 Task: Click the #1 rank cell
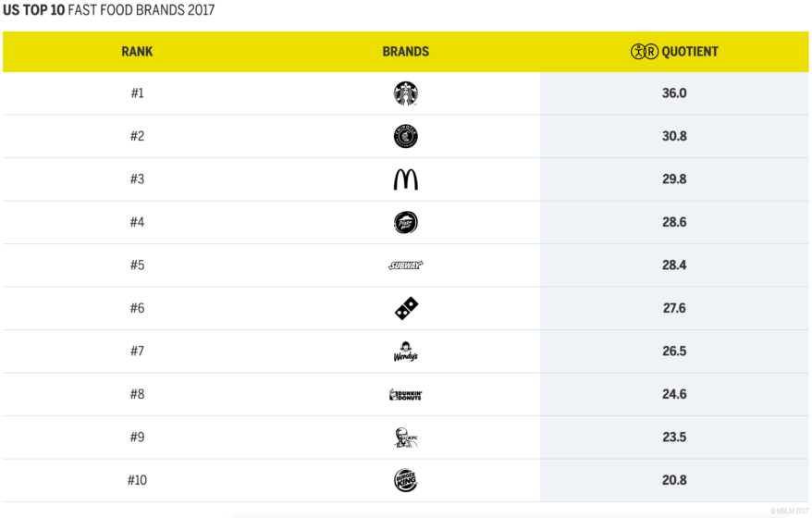pos(137,93)
